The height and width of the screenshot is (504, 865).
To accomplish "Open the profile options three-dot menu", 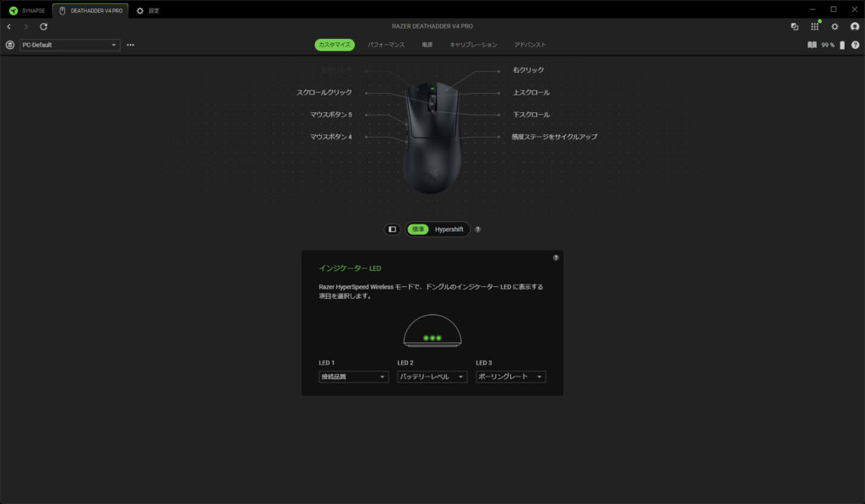I will click(x=130, y=45).
